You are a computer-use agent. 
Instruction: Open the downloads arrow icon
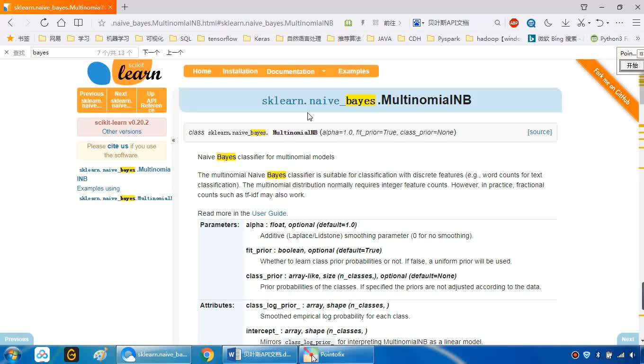(x=565, y=23)
